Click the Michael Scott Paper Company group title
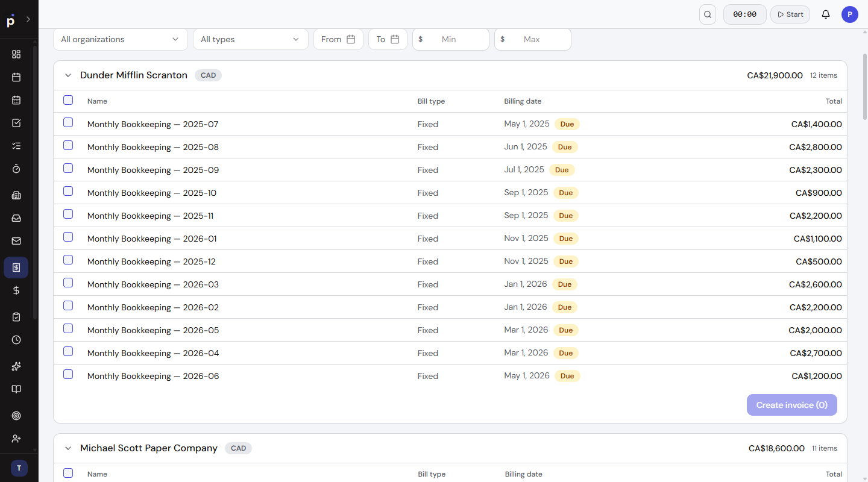 click(149, 448)
